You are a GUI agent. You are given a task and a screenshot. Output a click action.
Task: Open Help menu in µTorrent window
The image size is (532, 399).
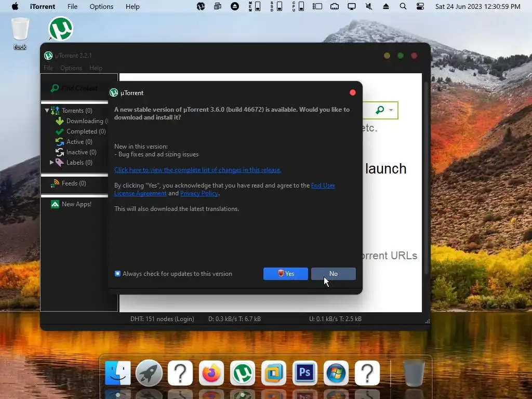click(96, 68)
